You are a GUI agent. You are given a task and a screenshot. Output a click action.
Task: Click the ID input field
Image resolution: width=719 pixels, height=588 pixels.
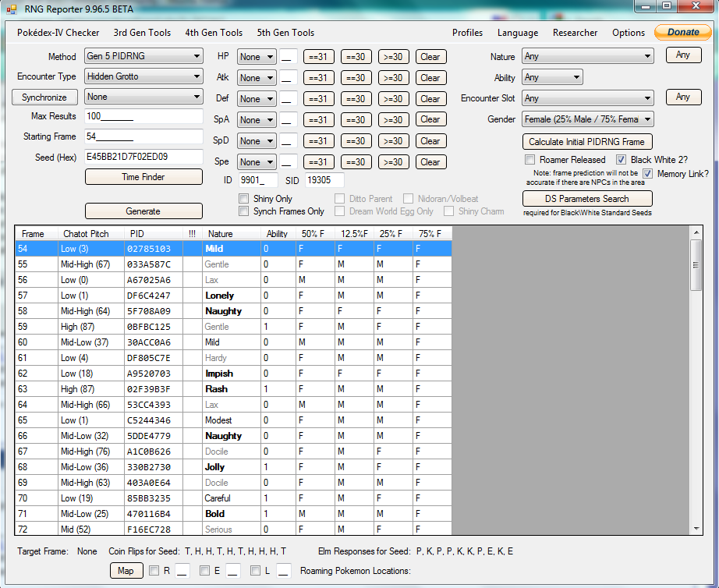[258, 180]
